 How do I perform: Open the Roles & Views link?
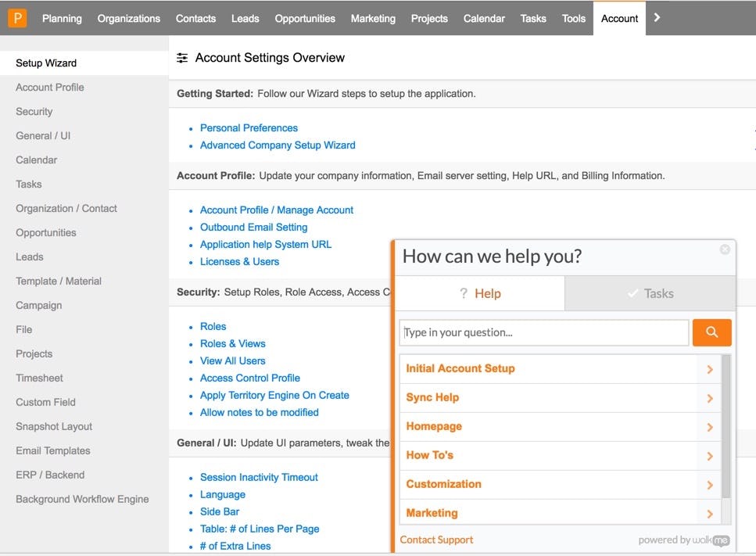point(233,343)
